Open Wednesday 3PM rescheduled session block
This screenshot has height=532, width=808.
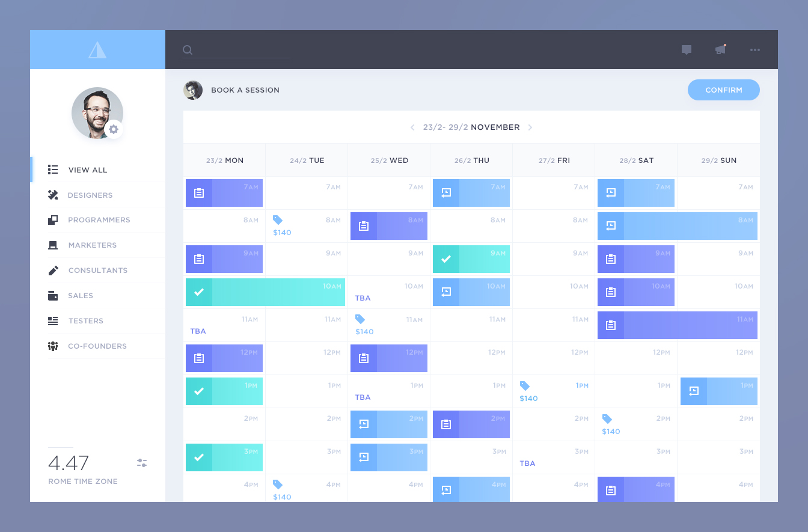coord(389,457)
